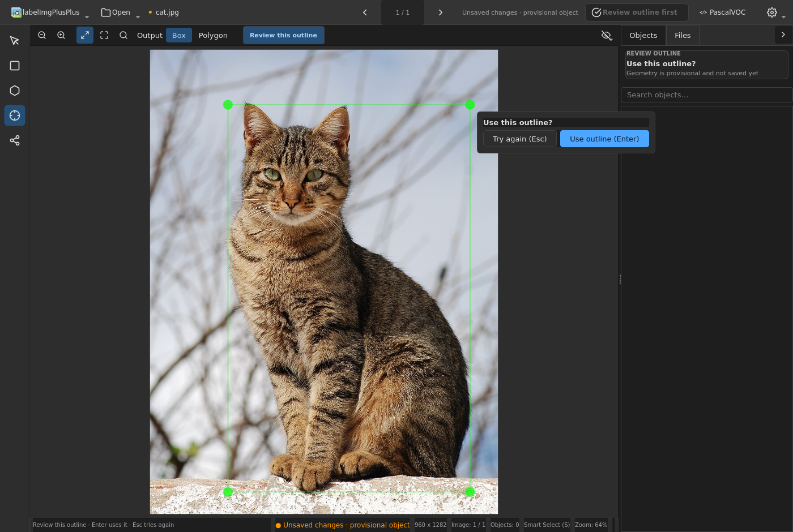Open the PascalVOC format selector
Viewport: 793px width, 532px height.
click(723, 12)
